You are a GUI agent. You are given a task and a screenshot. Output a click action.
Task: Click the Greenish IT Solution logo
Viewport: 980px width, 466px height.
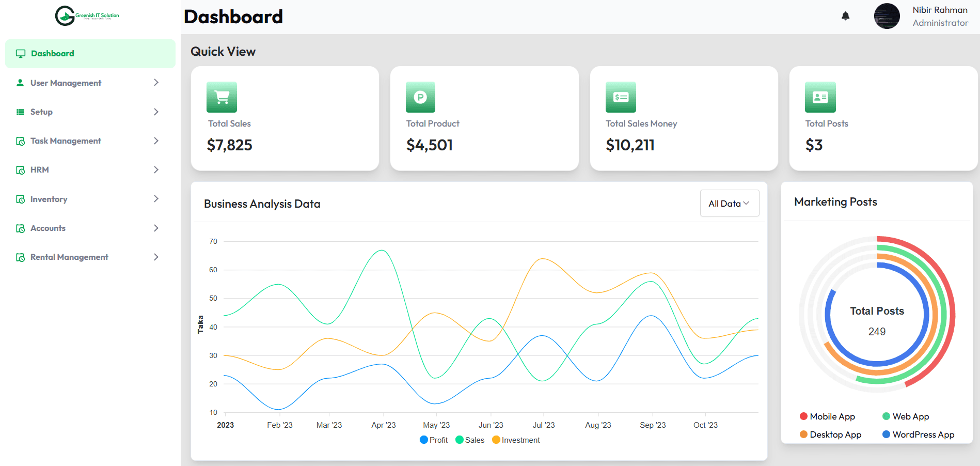coord(87,15)
